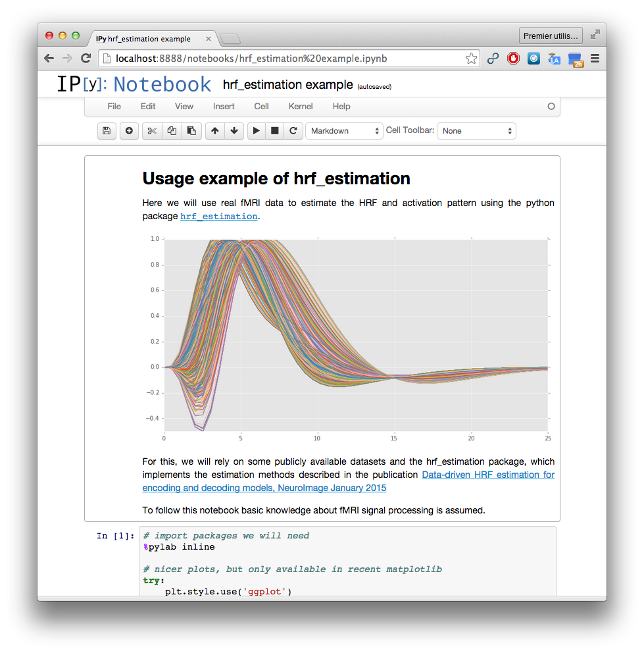
Task: Click the chain link extension icon
Action: (x=493, y=59)
